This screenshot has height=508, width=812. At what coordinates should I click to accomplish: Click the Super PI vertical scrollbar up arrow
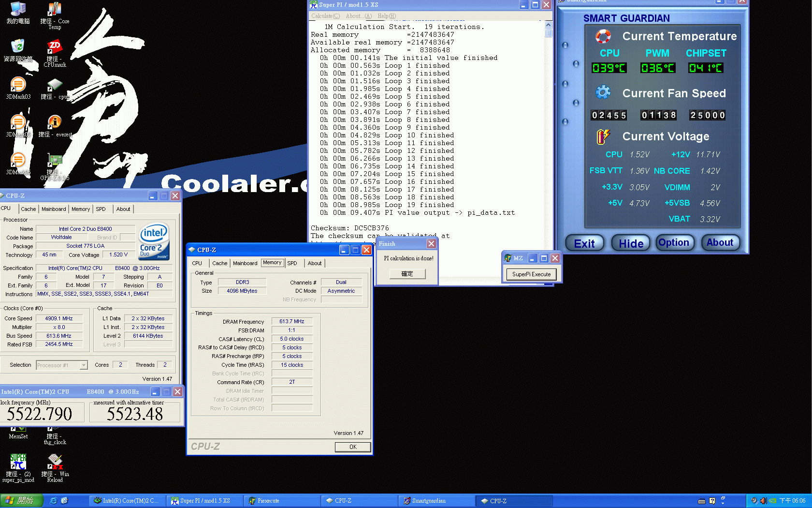[548, 25]
